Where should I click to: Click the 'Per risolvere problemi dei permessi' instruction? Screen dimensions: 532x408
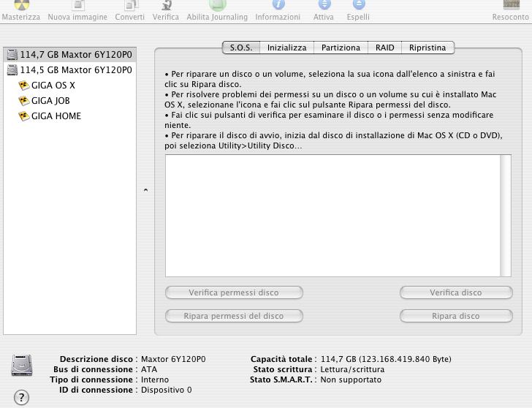(x=330, y=99)
